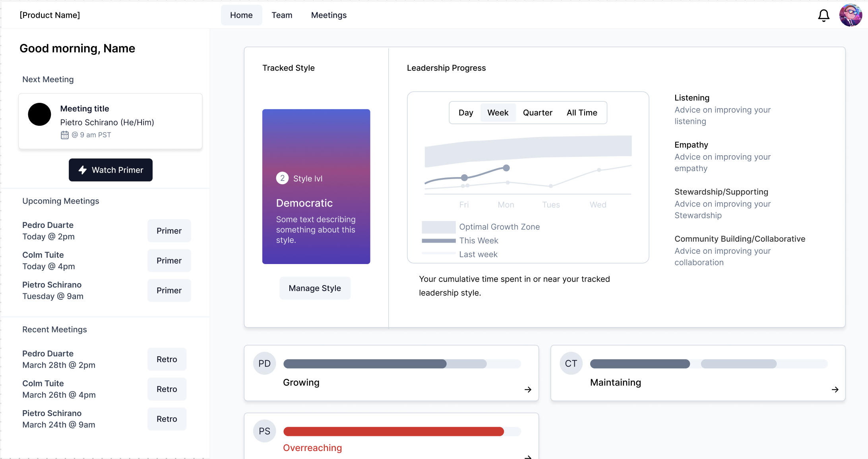Viewport: 868px width, 459px height.
Task: Select All Time range
Action: [581, 113]
